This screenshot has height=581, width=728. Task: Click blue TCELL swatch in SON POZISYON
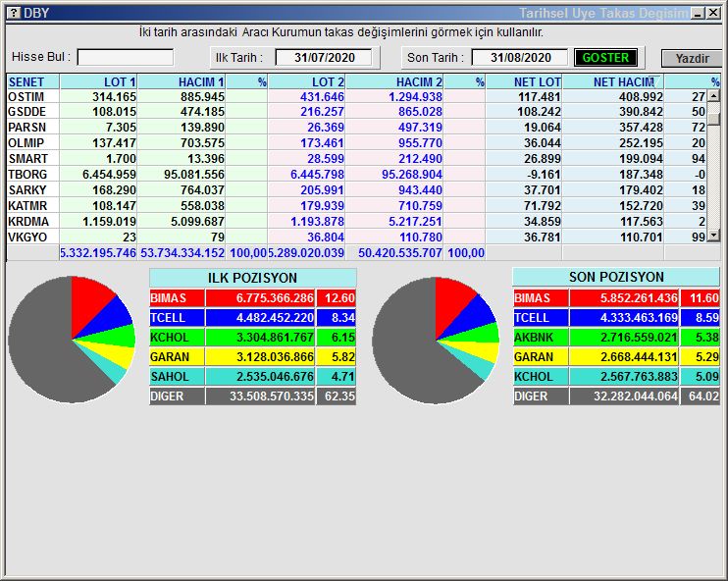click(x=541, y=318)
